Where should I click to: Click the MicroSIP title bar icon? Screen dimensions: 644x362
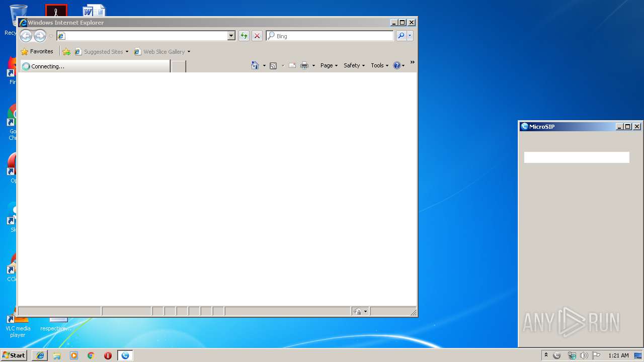pos(524,127)
